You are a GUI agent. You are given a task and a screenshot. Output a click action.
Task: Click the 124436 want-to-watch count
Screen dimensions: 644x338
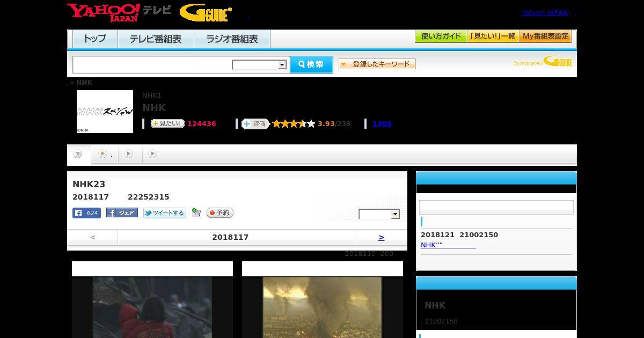[202, 124]
